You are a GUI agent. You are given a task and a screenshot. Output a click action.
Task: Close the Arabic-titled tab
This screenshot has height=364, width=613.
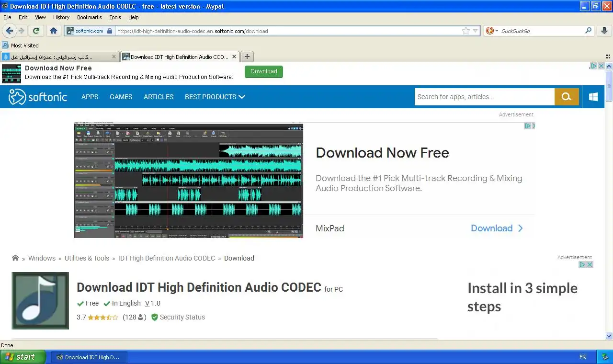[114, 57]
